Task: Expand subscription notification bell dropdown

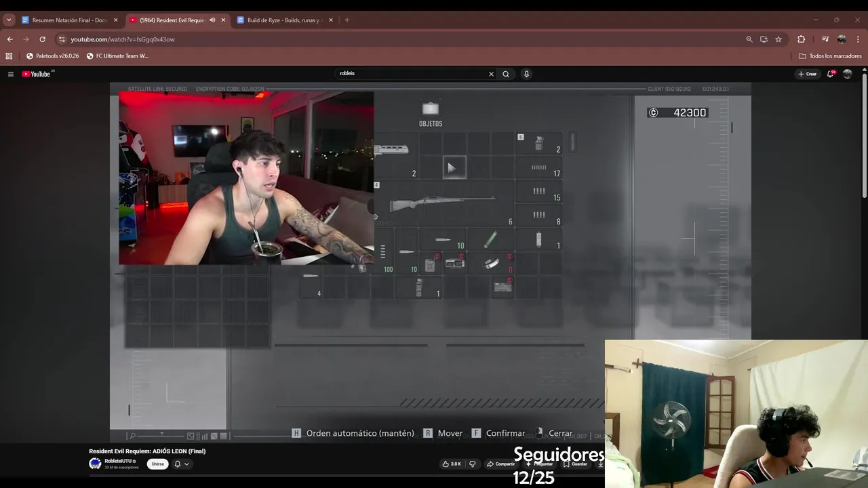Action: [181, 464]
